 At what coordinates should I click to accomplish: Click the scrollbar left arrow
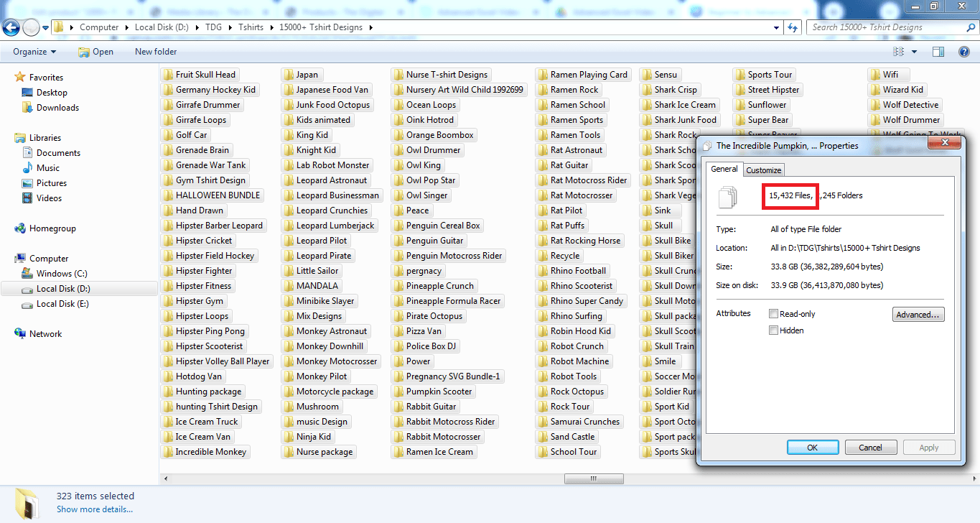(164, 478)
